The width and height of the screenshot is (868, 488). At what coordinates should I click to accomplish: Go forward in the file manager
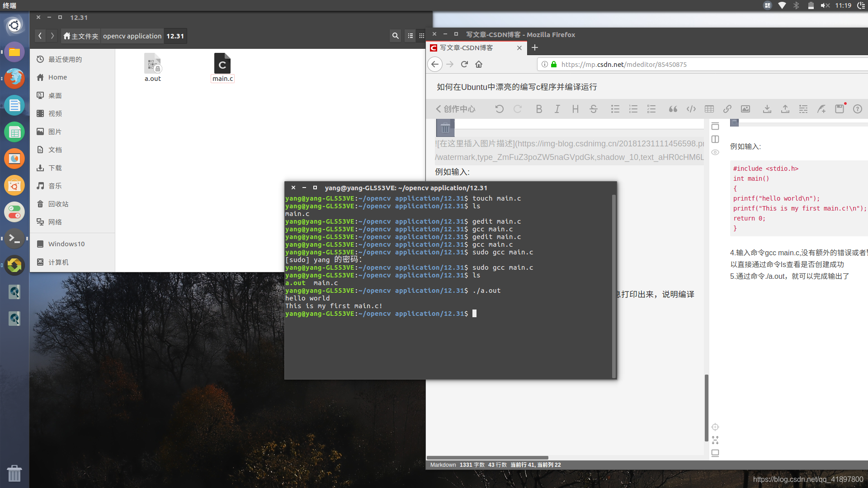[52, 36]
